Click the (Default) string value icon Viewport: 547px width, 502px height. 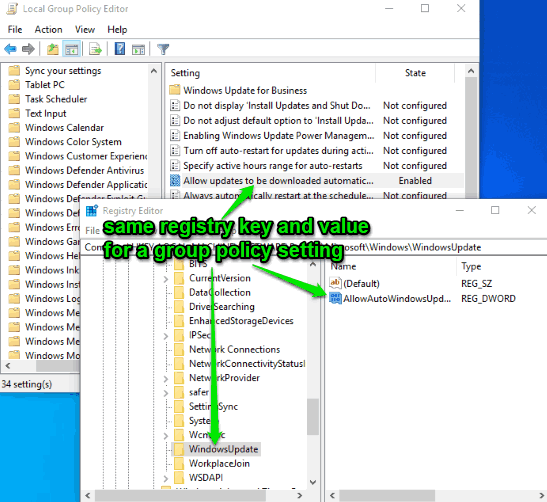(x=335, y=283)
